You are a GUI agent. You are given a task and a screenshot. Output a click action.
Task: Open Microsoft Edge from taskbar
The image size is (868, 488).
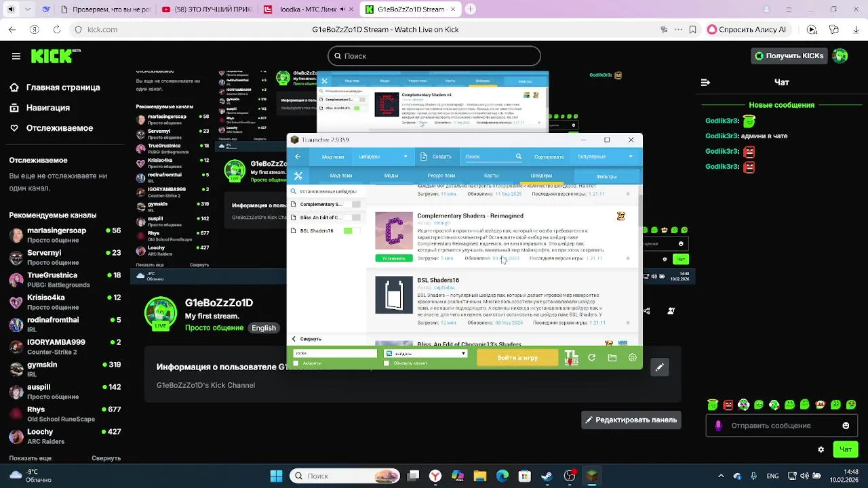[502, 476]
